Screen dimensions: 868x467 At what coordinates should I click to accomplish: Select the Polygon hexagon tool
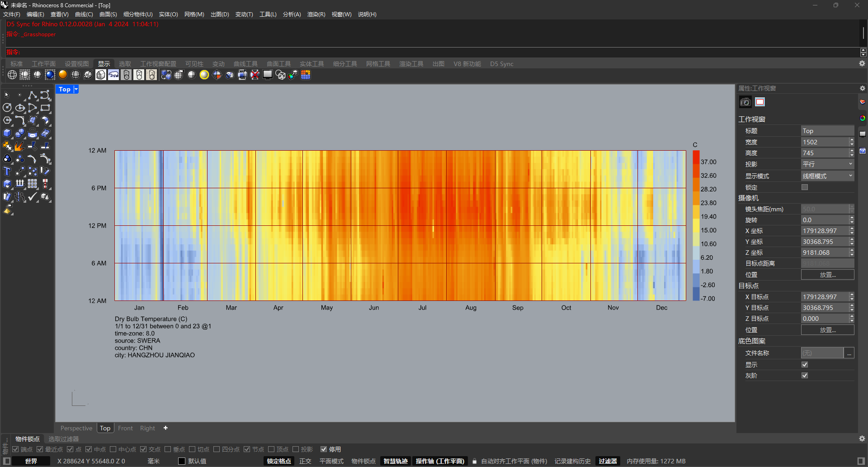pos(7,120)
